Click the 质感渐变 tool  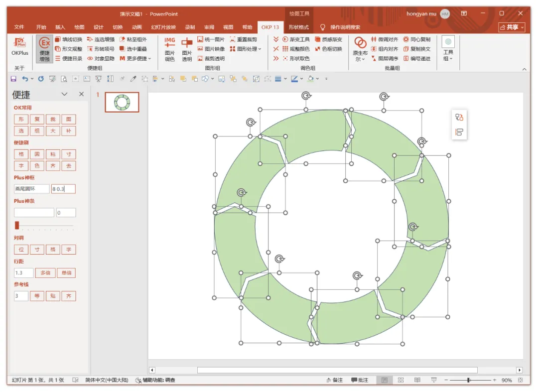coord(328,39)
